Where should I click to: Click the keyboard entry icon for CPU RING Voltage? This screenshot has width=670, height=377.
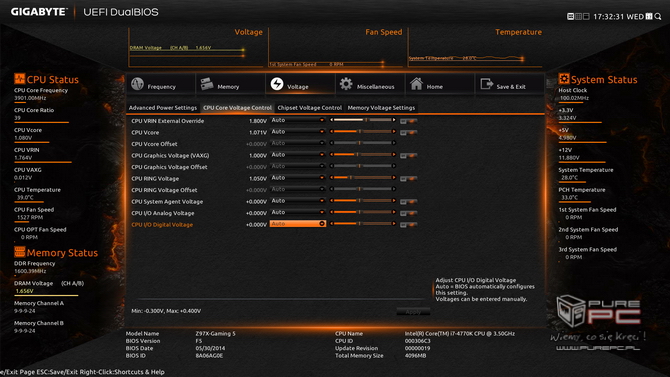(408, 179)
